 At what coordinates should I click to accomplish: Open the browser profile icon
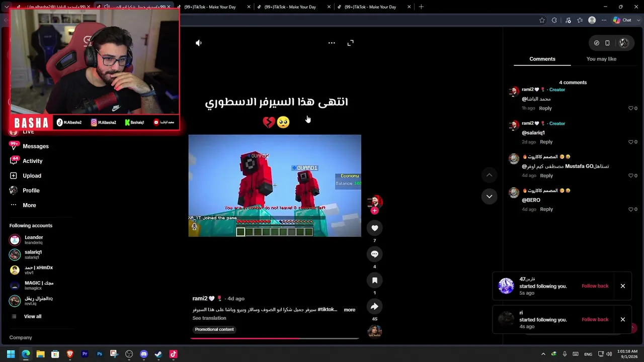(x=592, y=20)
